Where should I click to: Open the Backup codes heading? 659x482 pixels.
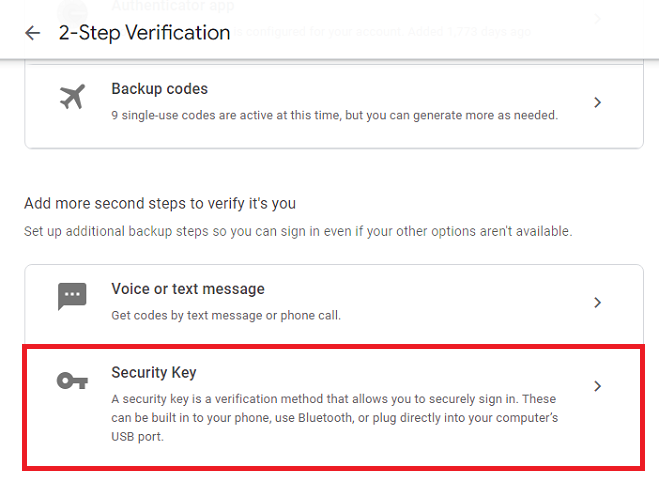(x=159, y=89)
